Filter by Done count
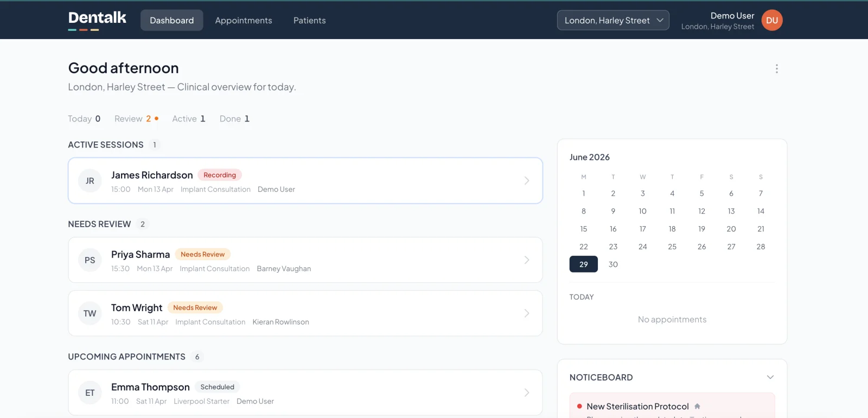This screenshot has height=418, width=868. coord(234,119)
